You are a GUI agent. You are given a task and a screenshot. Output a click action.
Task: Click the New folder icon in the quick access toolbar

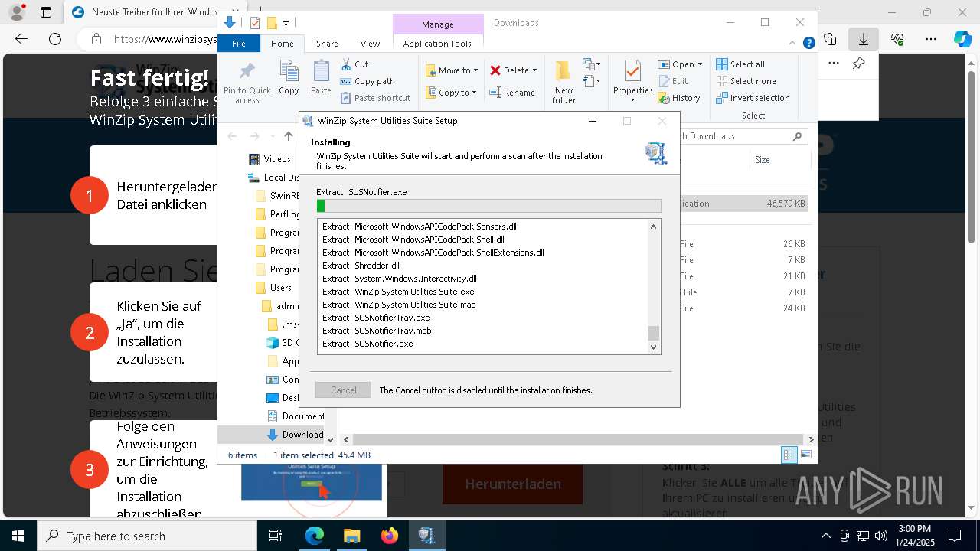(x=271, y=23)
